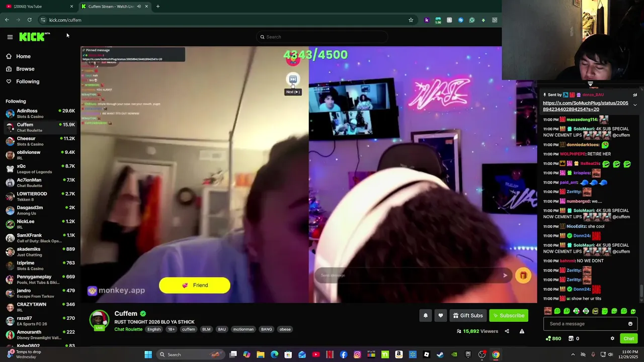
Task: Click the first quick emote above chat box
Action: [548, 311]
